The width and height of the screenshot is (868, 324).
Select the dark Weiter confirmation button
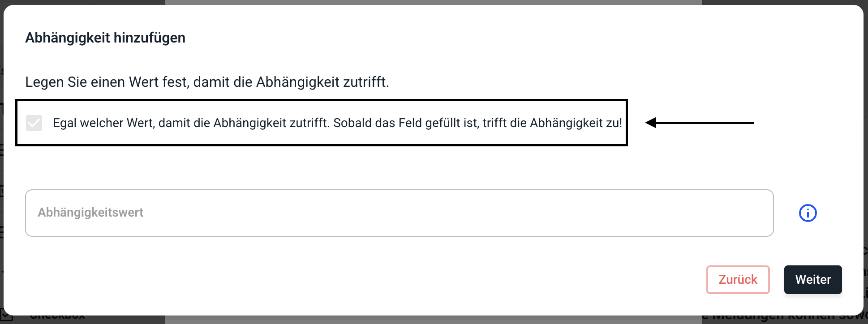[812, 280]
